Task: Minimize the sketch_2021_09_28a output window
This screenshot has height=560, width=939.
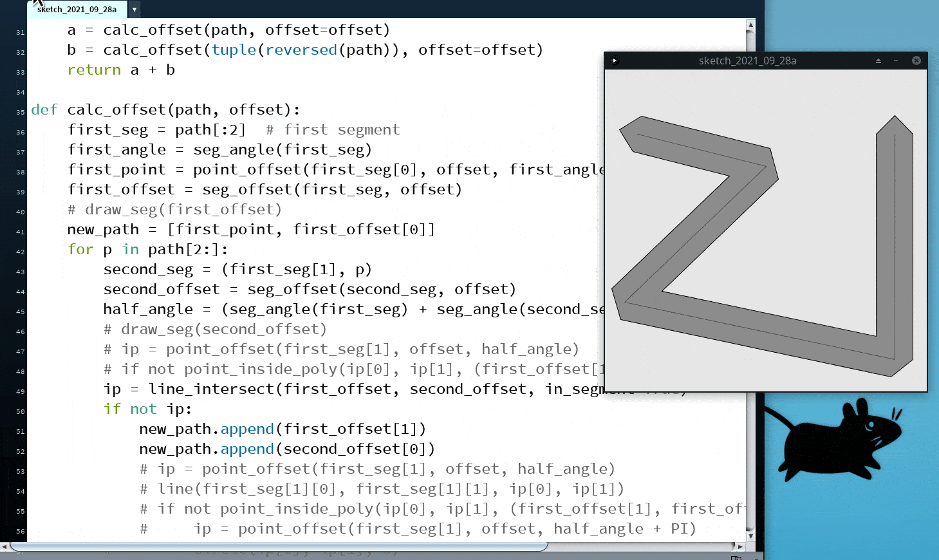Action: coord(896,61)
